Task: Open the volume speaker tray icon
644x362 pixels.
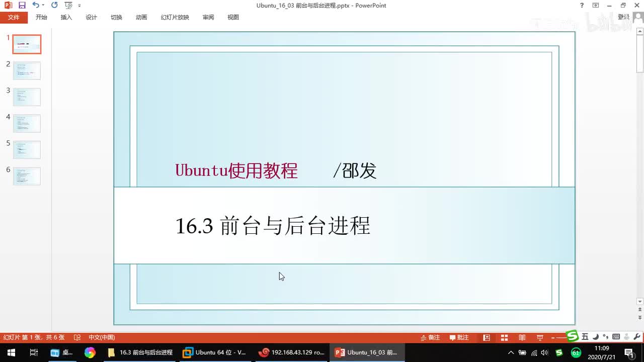Action: click(x=545, y=352)
